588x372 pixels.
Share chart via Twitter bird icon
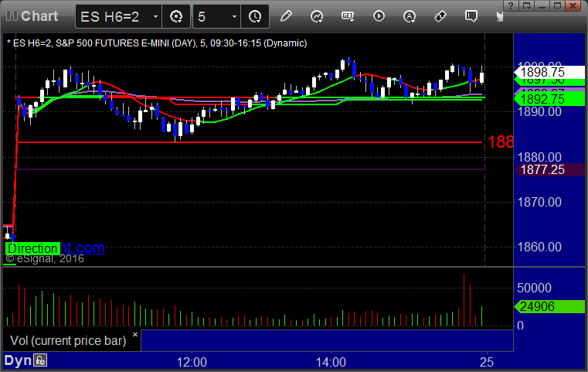click(499, 16)
